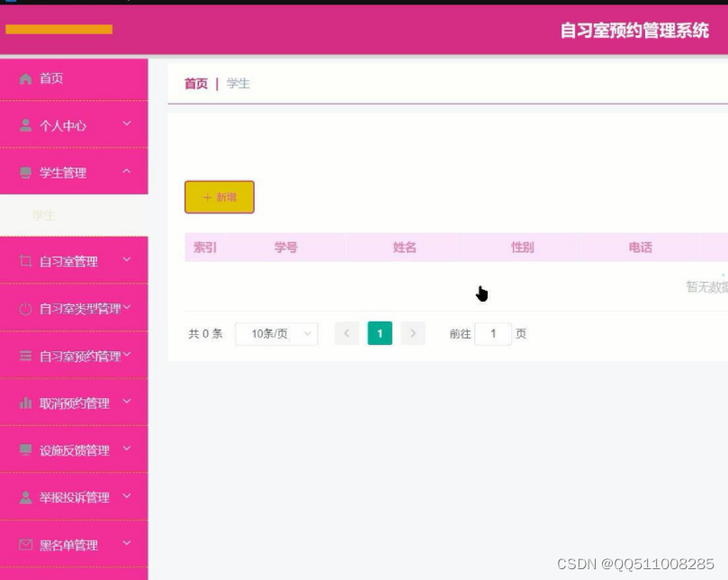
Task: Select the person icon next to 个人中心
Action: [27, 125]
